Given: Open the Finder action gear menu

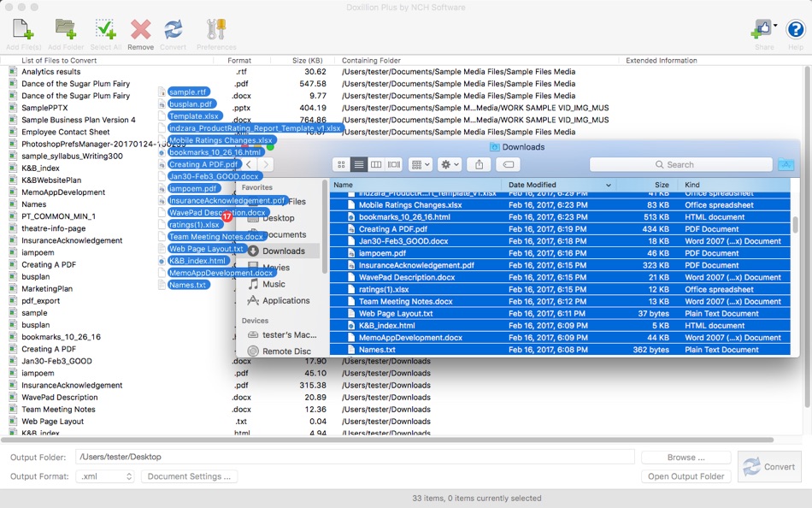Looking at the screenshot, I should pyautogui.click(x=448, y=164).
